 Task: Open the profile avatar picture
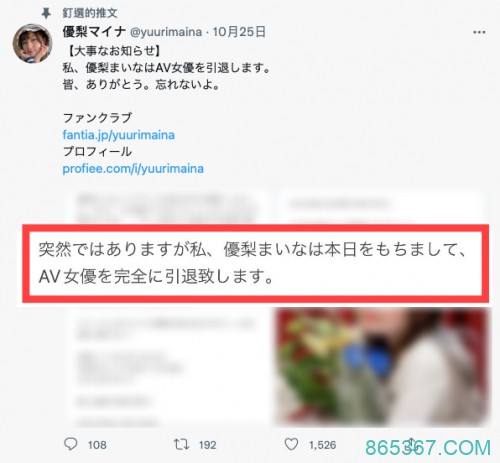click(x=32, y=43)
